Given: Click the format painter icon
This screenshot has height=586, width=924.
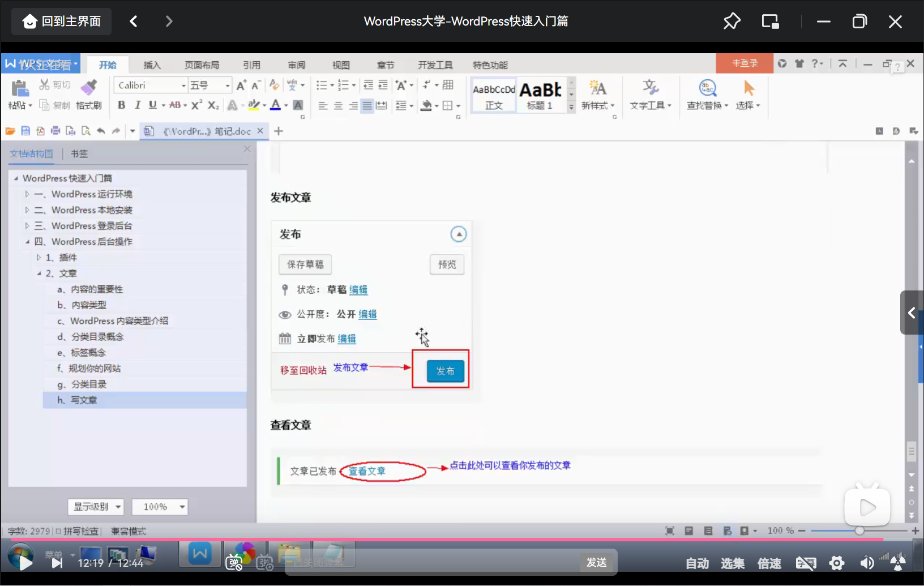Looking at the screenshot, I should (89, 88).
